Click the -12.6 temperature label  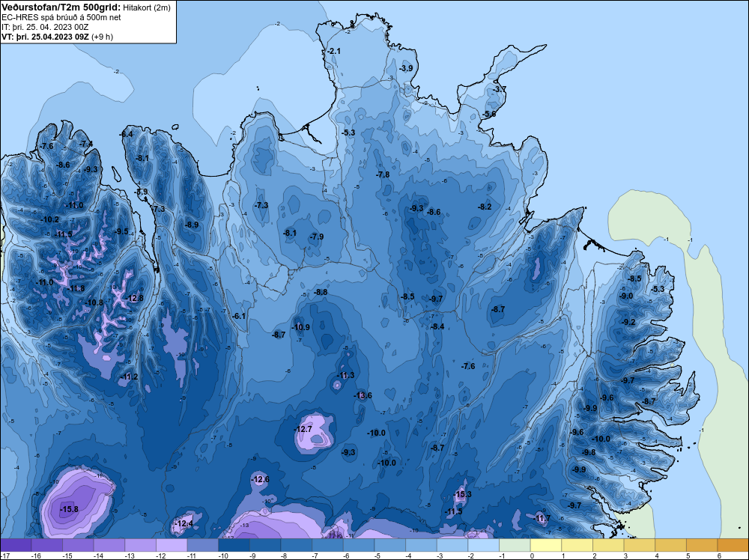coord(261,479)
